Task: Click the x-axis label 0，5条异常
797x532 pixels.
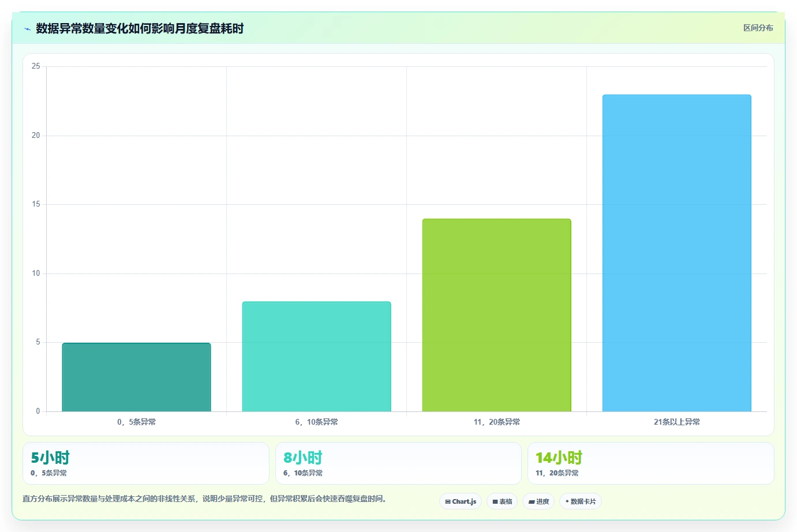Action: (x=136, y=422)
